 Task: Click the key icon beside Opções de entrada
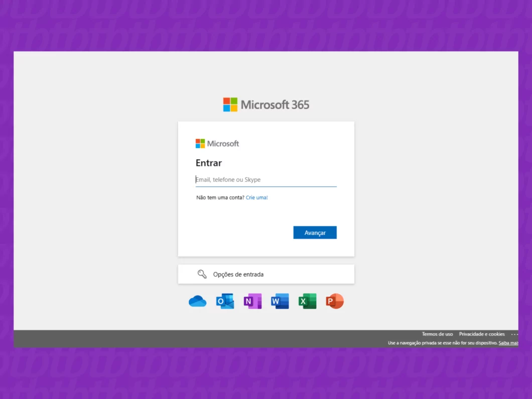click(202, 274)
